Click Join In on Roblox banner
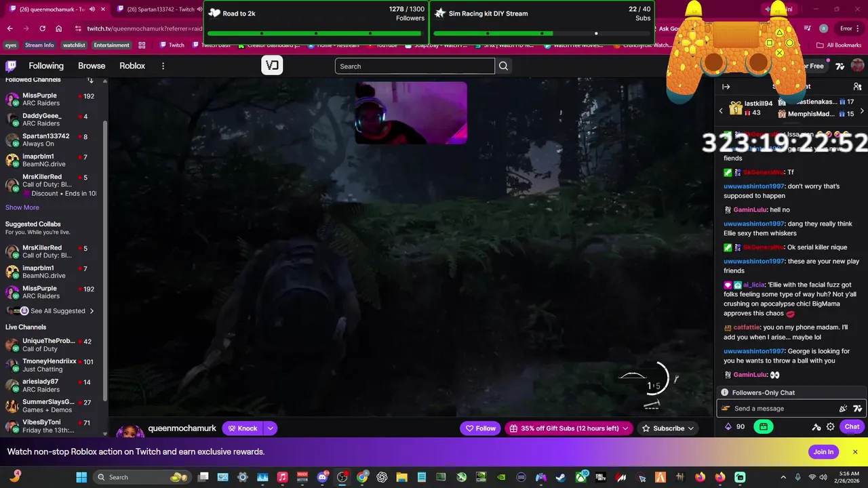Screen dimensions: 868x488 823,452
